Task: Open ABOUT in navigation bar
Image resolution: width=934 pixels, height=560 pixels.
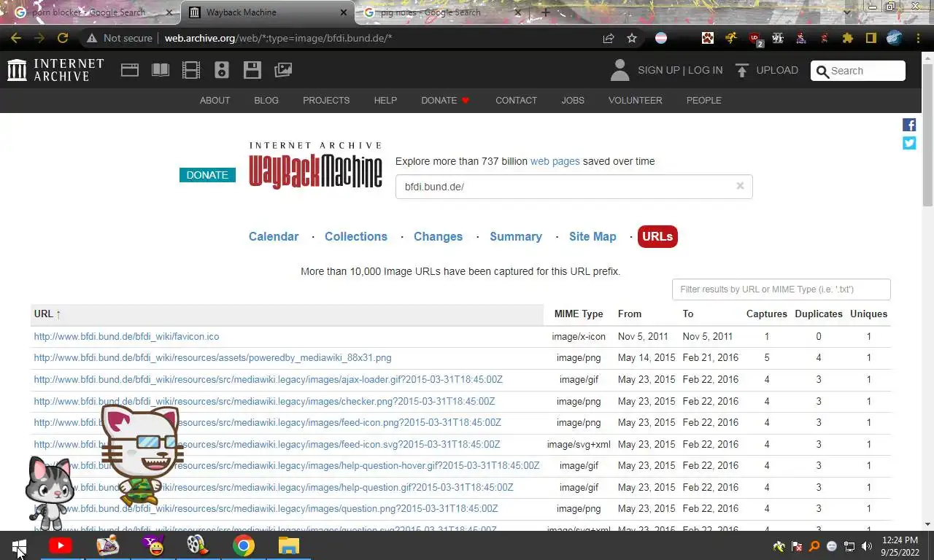Action: (x=215, y=101)
